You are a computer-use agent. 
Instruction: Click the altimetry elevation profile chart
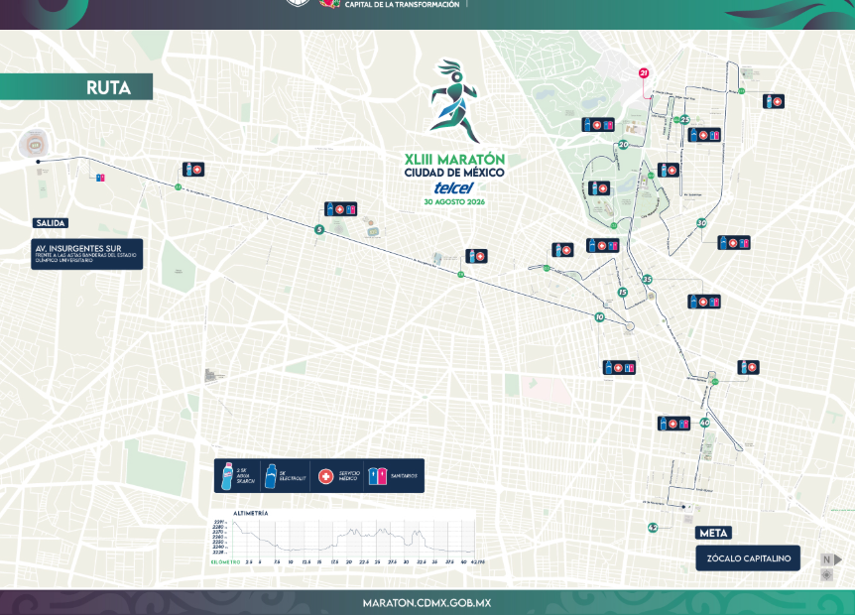[353, 537]
